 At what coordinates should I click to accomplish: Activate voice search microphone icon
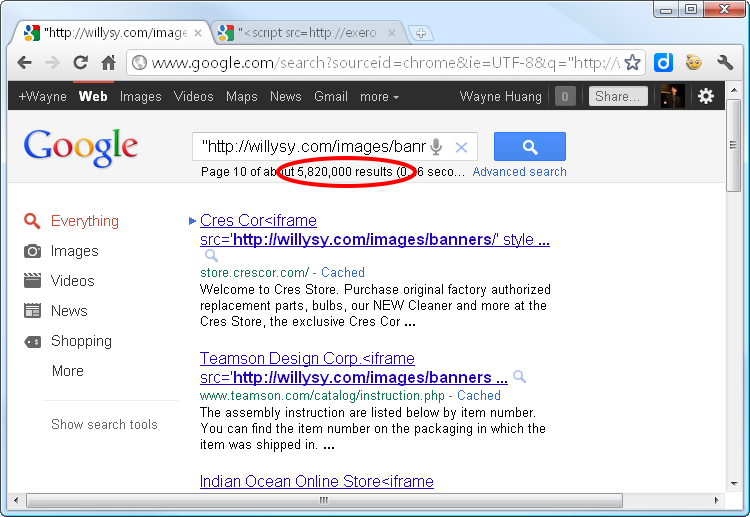click(x=436, y=147)
